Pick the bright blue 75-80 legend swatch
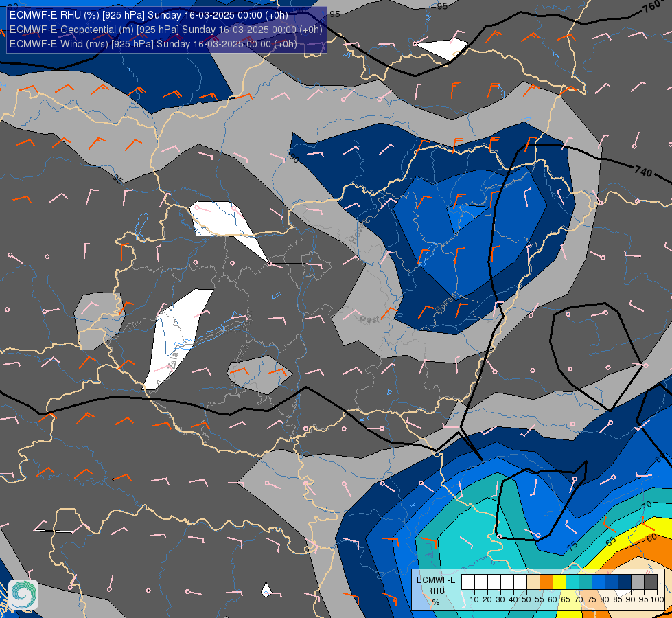The image size is (672, 618). [x=599, y=582]
